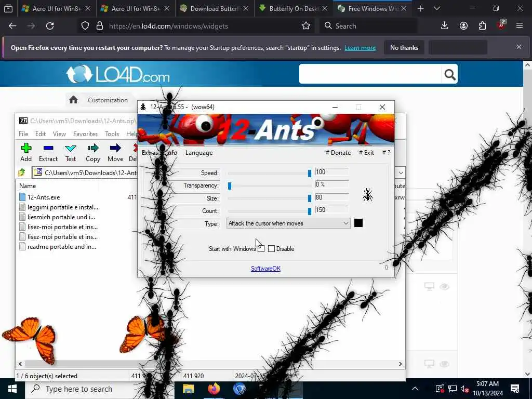Click the No thanks button
The image size is (532, 399).
[x=404, y=47]
